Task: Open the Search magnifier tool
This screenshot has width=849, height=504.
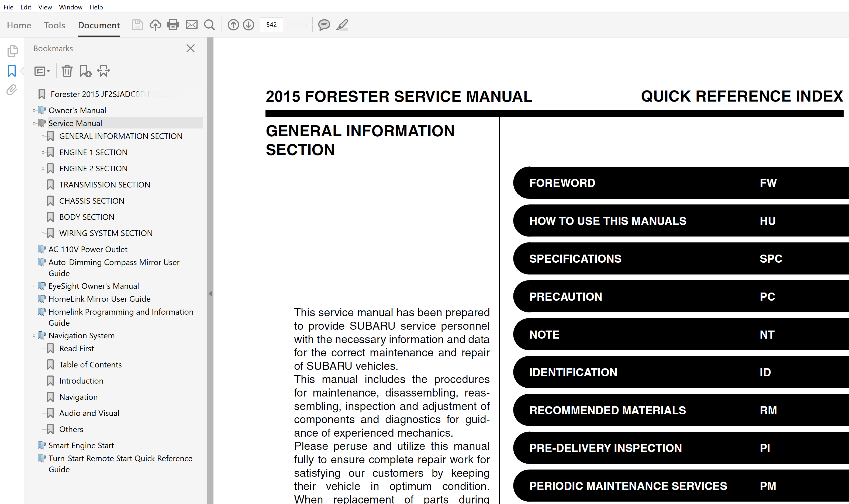Action: point(209,25)
